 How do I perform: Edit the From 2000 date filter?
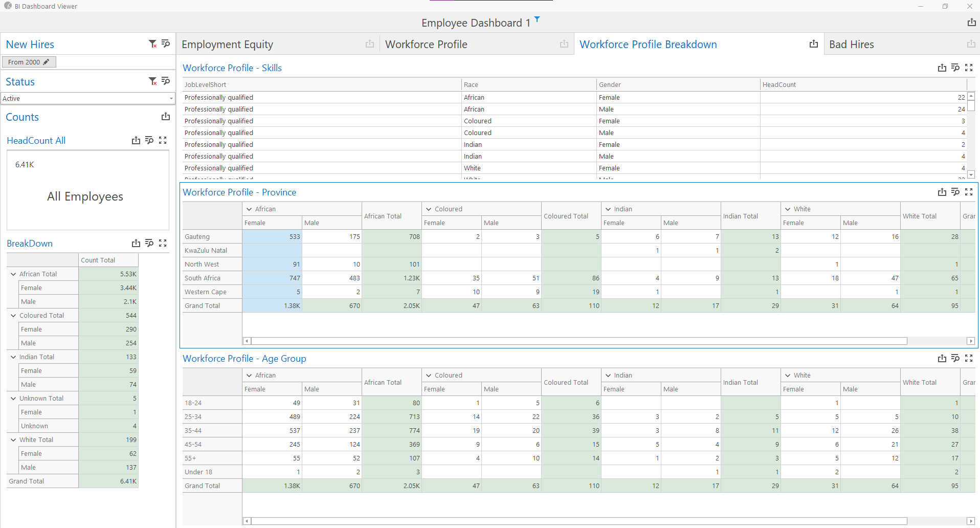pyautogui.click(x=29, y=62)
